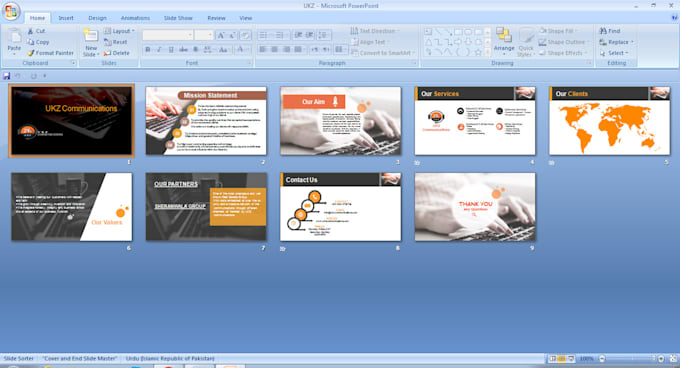This screenshot has width=680, height=368.
Task: Open the Design ribbon tab
Action: 97,18
